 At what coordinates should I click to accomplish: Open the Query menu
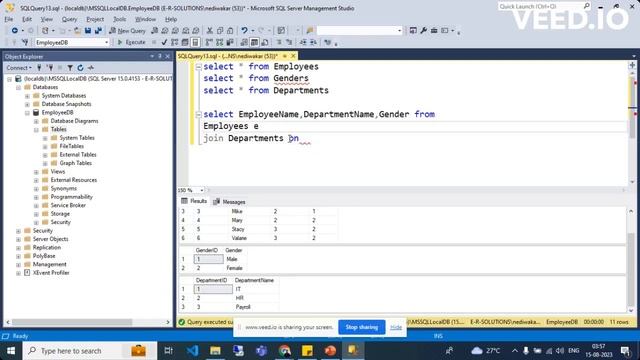(x=69, y=19)
